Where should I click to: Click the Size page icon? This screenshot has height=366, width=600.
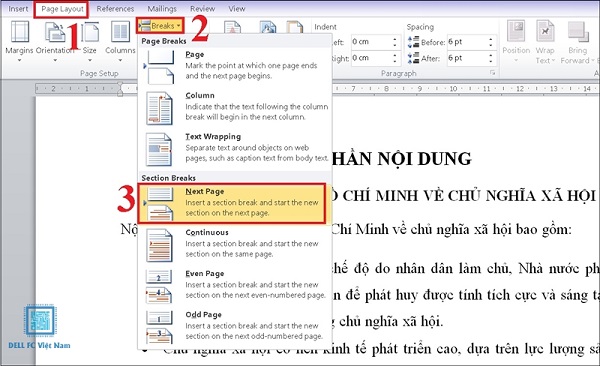coord(90,32)
